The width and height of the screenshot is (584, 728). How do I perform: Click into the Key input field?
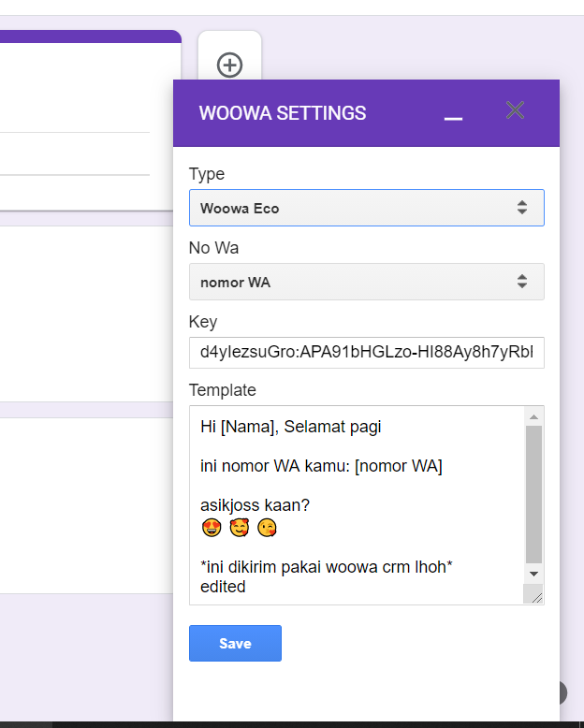click(x=367, y=353)
